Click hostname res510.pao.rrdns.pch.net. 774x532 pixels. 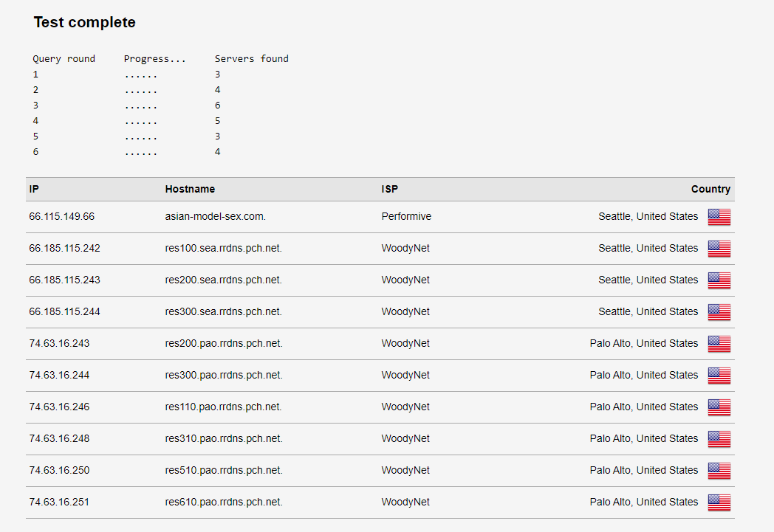pyautogui.click(x=224, y=470)
